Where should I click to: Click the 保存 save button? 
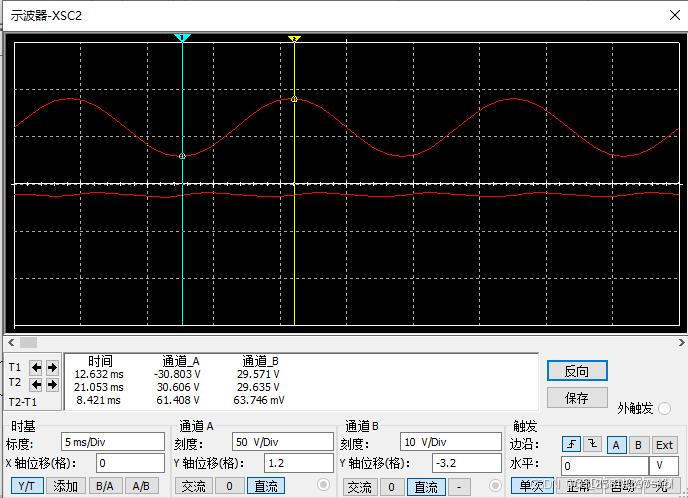click(577, 398)
